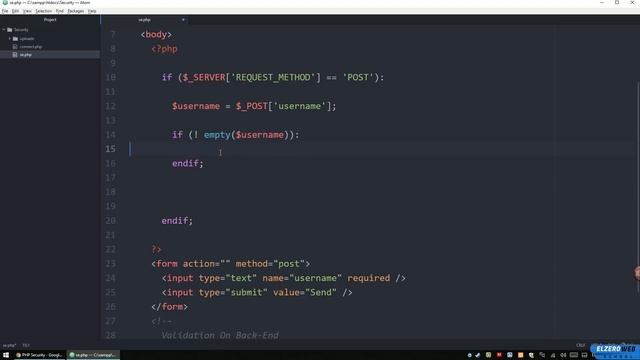The height and width of the screenshot is (360, 640).
Task: Open connect.php from the project tree
Action: 31,47
